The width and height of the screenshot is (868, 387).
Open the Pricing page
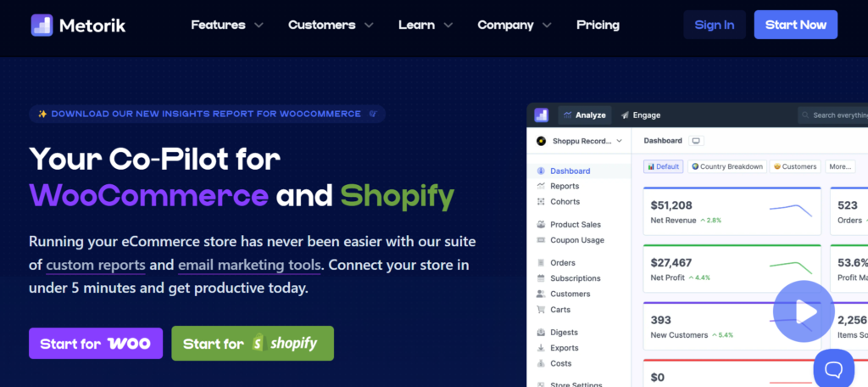(x=598, y=25)
